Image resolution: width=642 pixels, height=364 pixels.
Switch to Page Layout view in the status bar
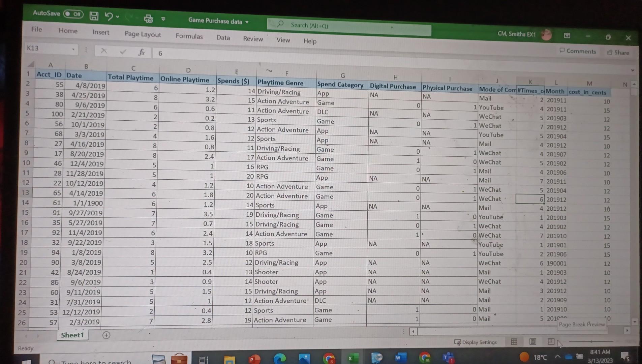[532, 342]
